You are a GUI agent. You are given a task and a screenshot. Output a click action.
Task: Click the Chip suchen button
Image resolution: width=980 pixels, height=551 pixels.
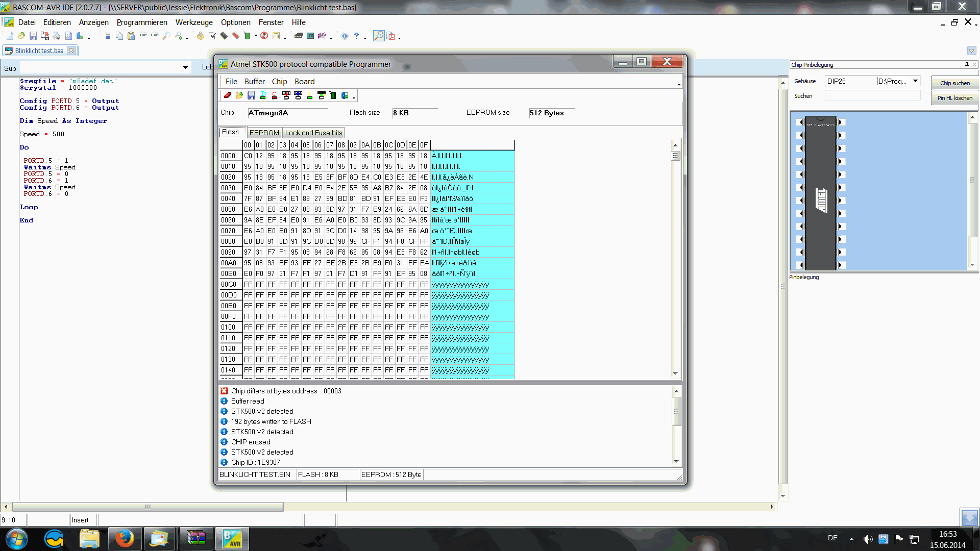(954, 83)
